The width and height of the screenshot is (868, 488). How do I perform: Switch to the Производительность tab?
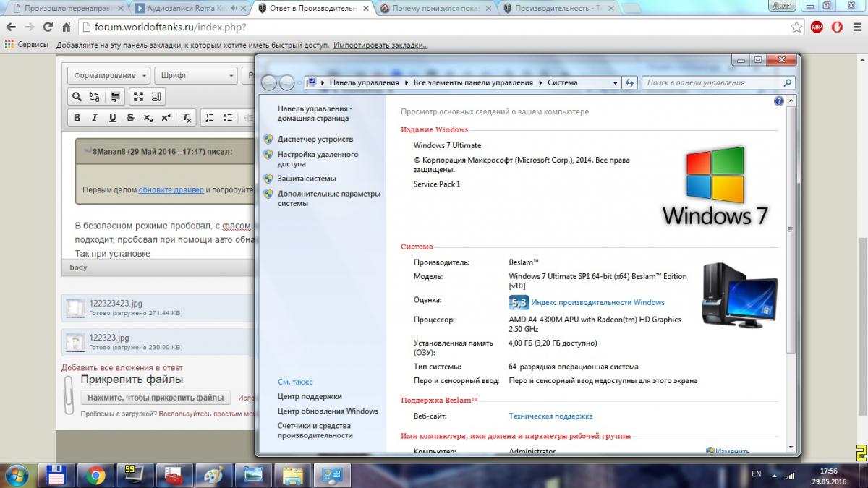558,9
